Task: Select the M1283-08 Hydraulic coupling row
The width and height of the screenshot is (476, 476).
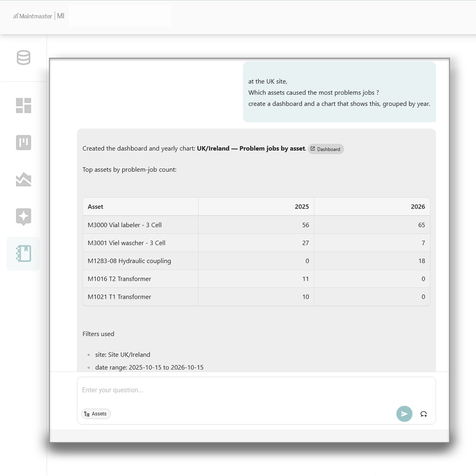Action: click(256, 261)
